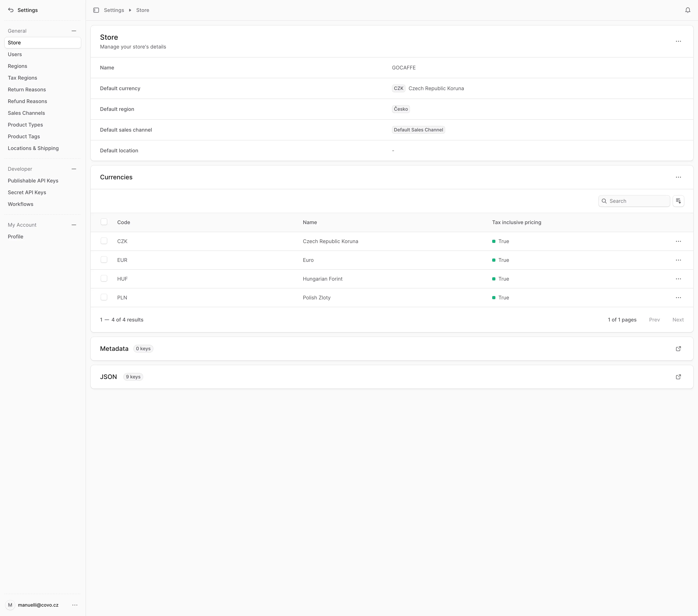
Task: Collapse the Developer section in the sidebar
Action: pyautogui.click(x=74, y=169)
